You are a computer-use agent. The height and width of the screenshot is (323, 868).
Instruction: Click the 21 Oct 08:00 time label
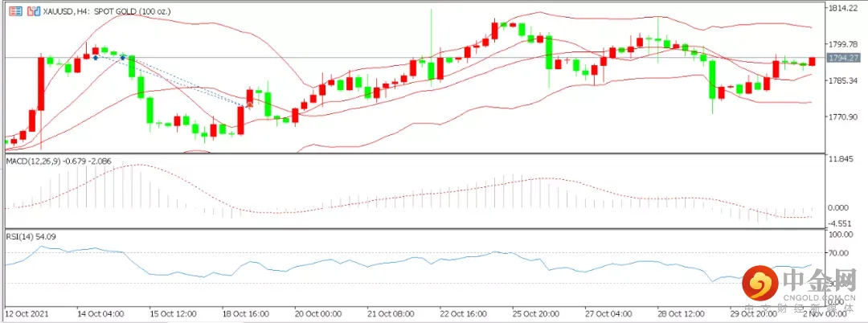[x=391, y=313]
